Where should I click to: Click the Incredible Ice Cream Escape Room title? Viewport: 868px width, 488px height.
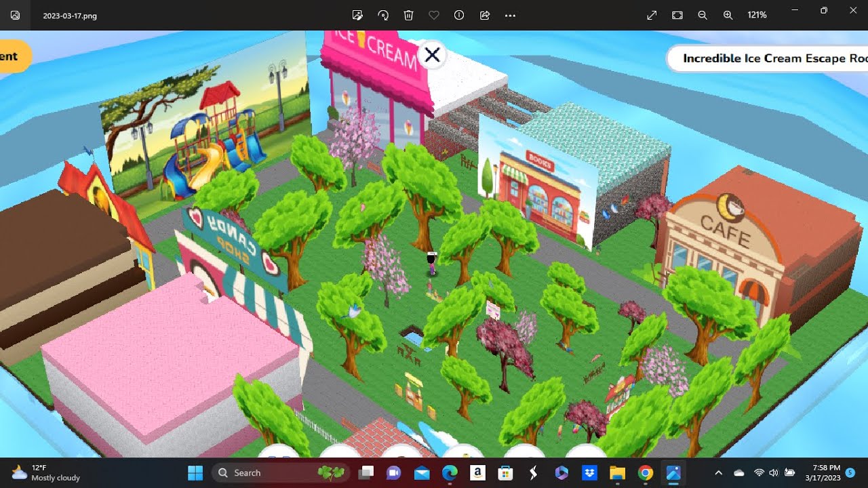click(774, 58)
